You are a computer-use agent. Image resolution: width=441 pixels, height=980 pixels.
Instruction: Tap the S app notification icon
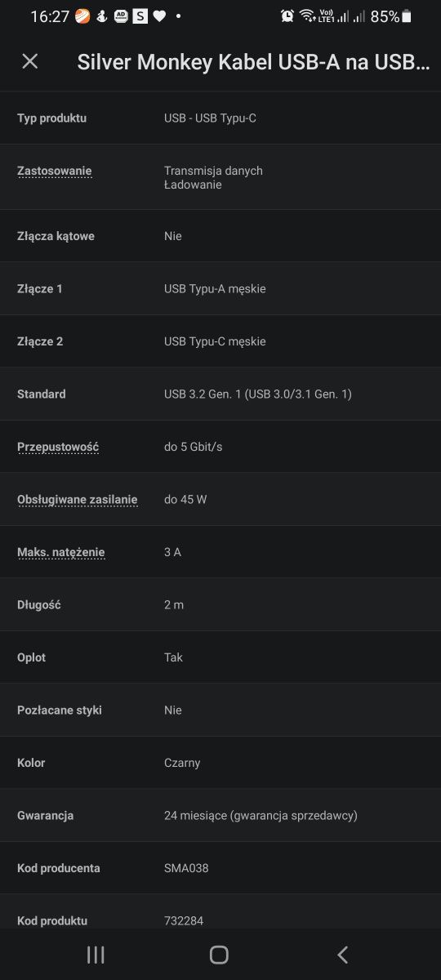pyautogui.click(x=140, y=16)
